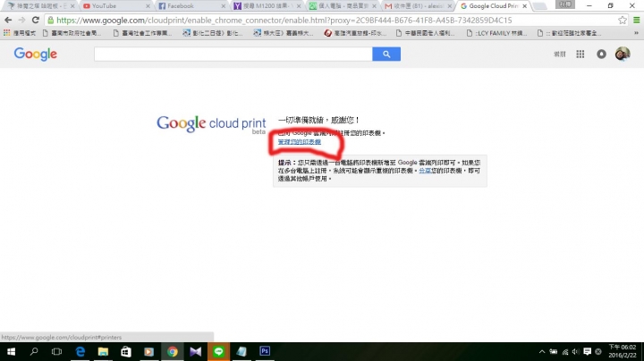Click the blue printer management link under the heading

299,142
